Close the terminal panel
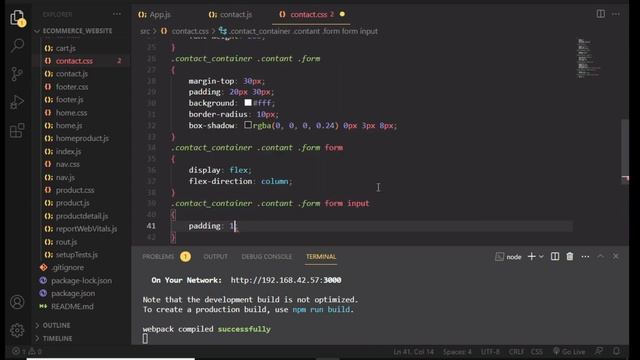This screenshot has height=360, width=640. (x=616, y=256)
